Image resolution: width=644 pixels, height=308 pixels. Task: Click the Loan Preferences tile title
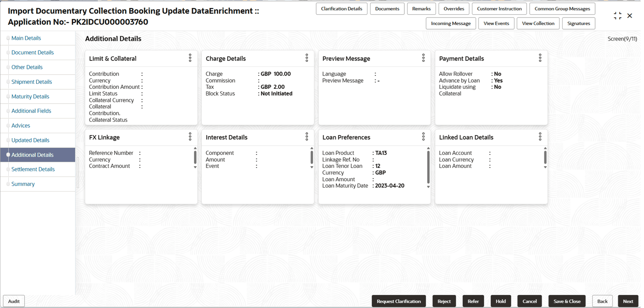[x=346, y=138]
